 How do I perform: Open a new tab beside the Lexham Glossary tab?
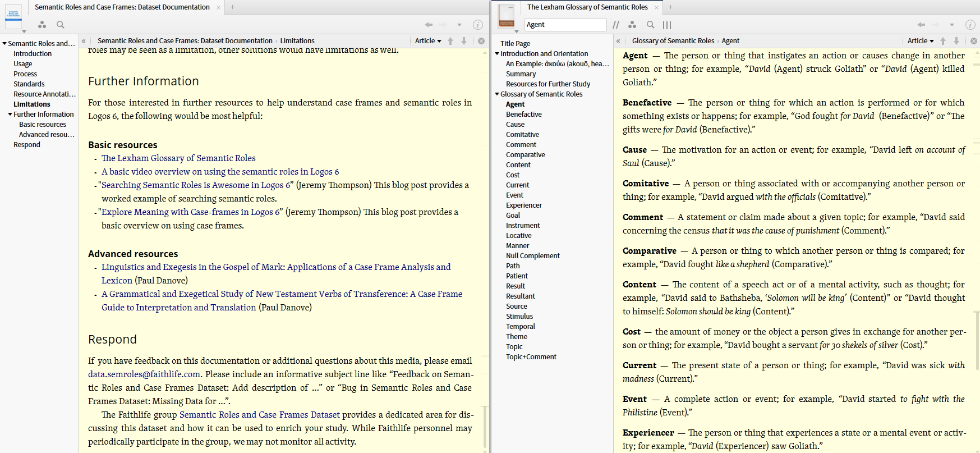tap(670, 7)
